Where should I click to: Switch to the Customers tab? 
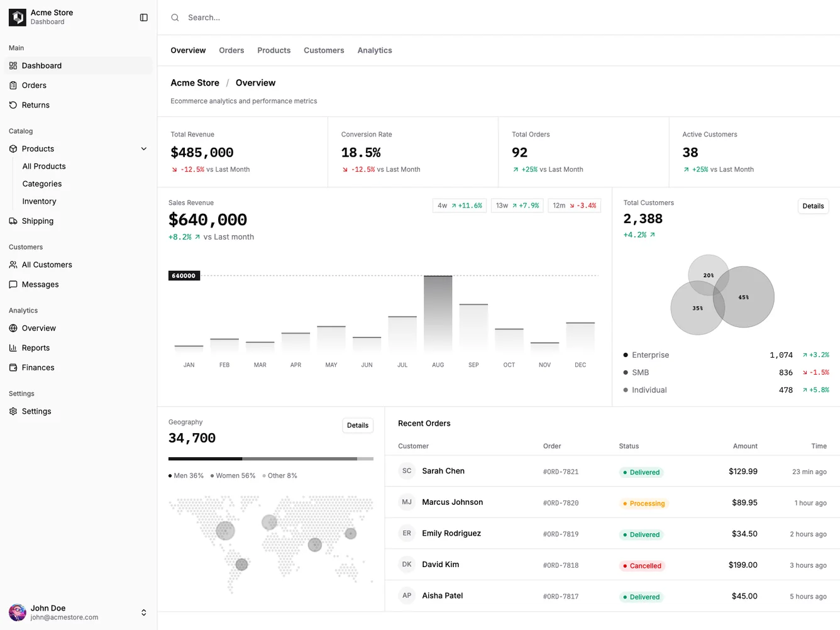pyautogui.click(x=324, y=50)
